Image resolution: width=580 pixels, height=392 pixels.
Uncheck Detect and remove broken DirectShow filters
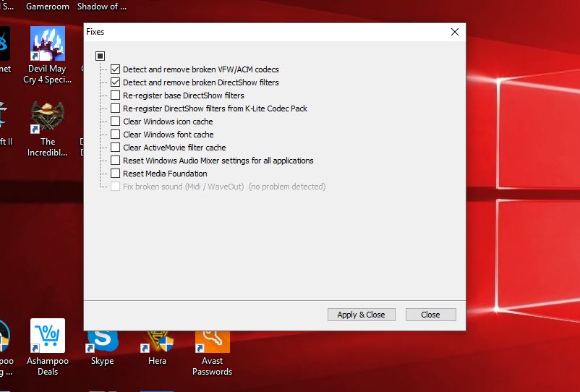pyautogui.click(x=116, y=82)
